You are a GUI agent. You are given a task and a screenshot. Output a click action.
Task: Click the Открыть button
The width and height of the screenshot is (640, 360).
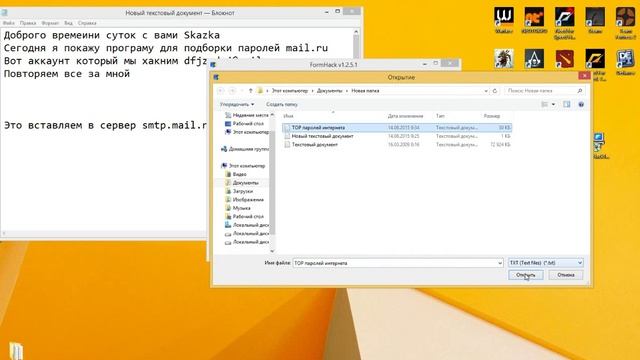[x=526, y=275]
